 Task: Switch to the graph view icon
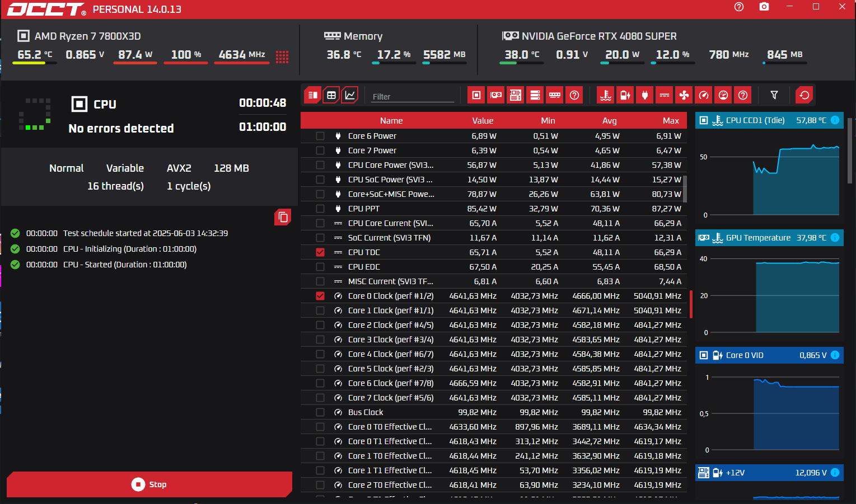coord(350,95)
